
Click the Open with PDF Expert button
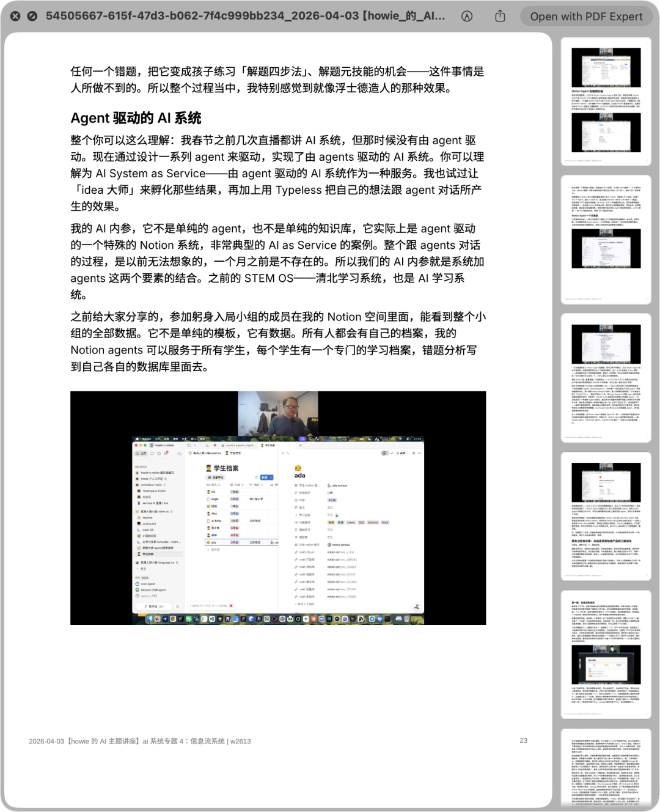587,17
